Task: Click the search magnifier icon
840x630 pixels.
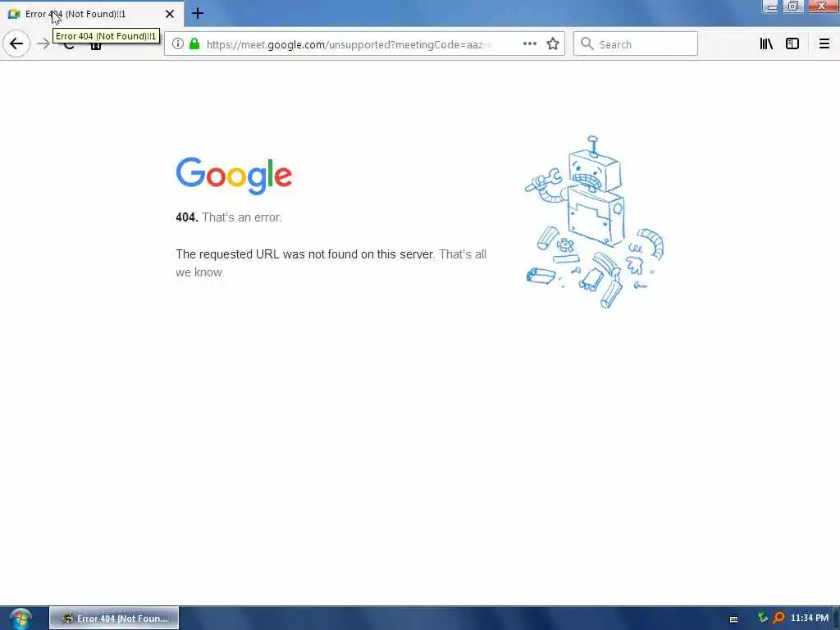Action: pos(587,44)
